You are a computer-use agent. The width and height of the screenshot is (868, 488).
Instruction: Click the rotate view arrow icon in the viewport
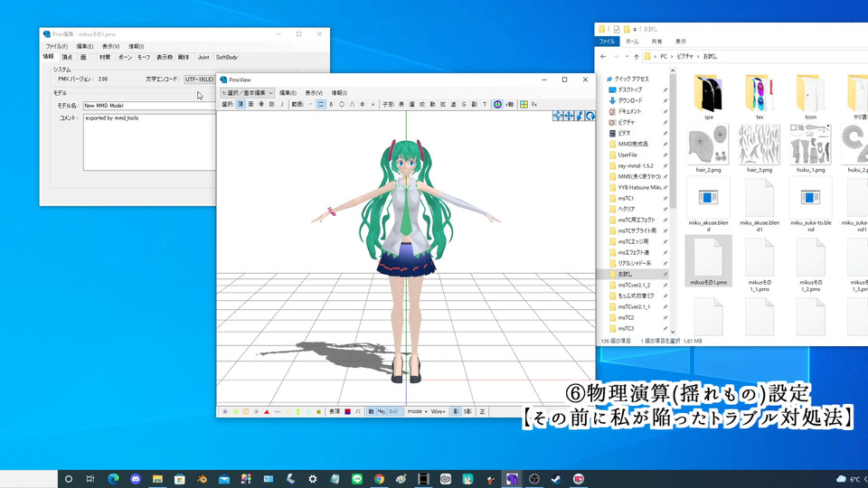tap(590, 116)
